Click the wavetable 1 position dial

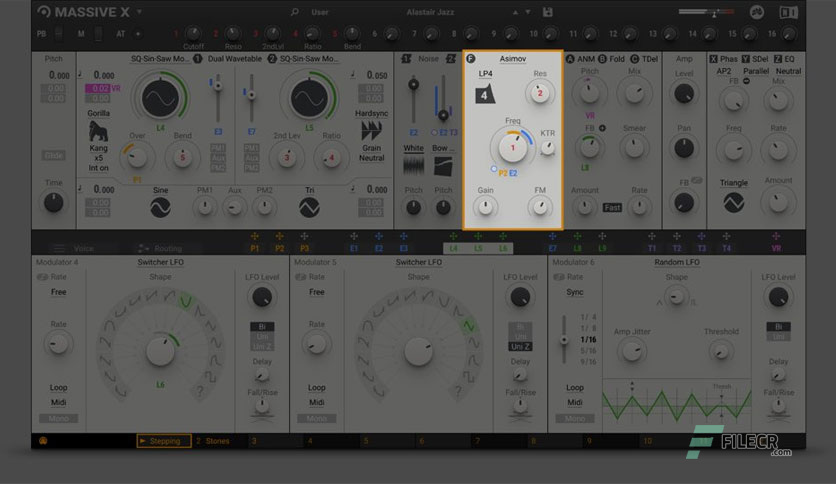coord(160,98)
